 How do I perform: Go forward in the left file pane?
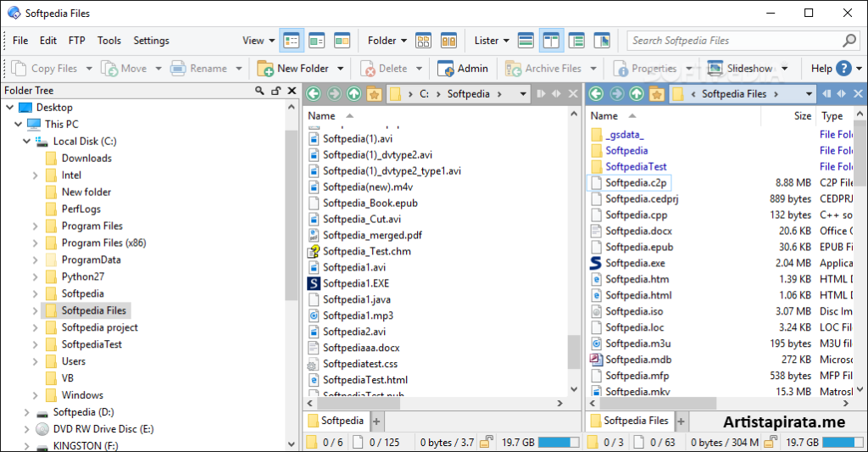pyautogui.click(x=334, y=93)
